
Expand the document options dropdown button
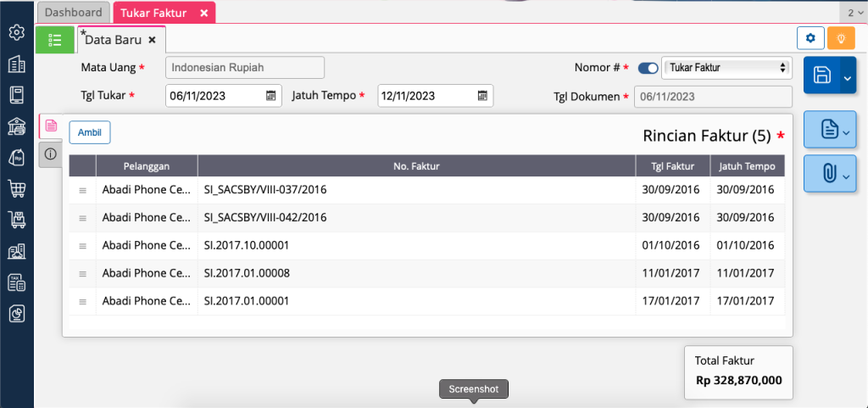830,130
